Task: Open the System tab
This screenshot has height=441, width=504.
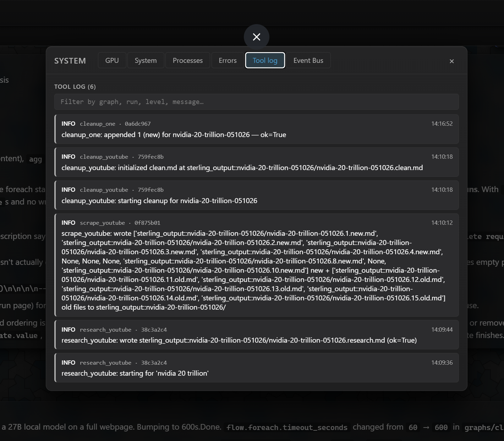Action: 146,60
